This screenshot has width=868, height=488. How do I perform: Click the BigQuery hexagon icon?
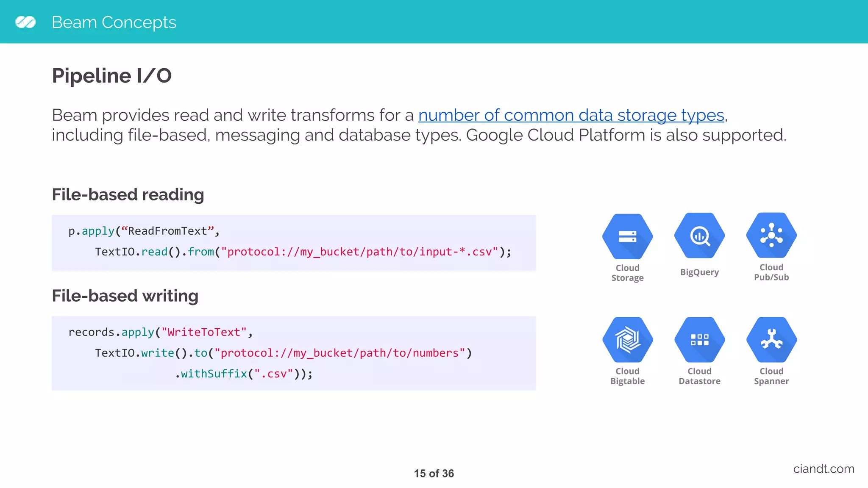pyautogui.click(x=699, y=236)
